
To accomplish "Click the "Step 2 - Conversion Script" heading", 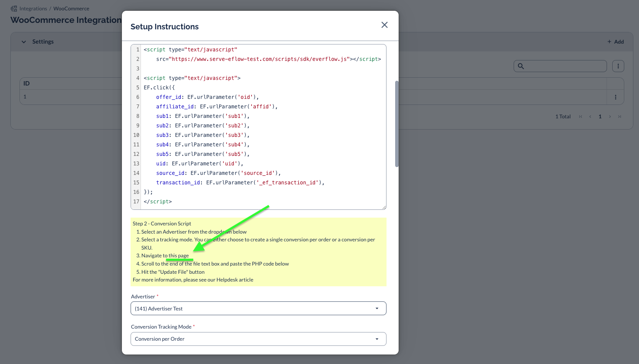I will (x=162, y=224).
